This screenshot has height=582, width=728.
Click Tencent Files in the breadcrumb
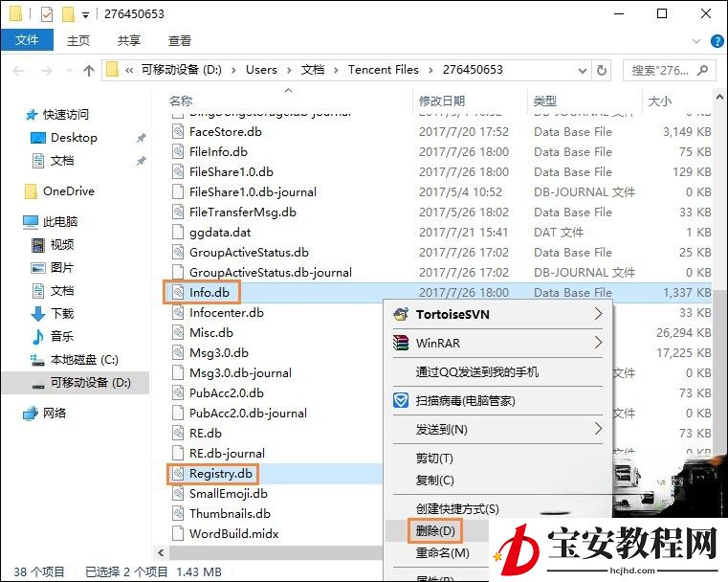point(383,70)
